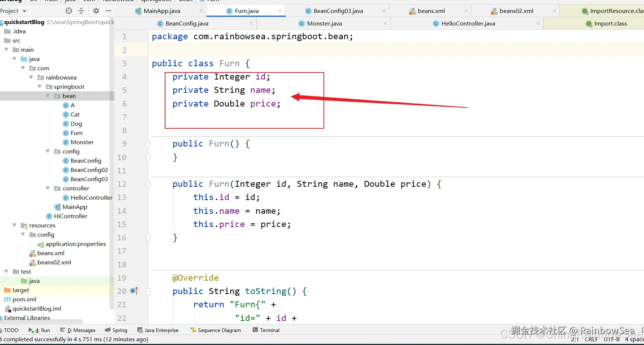Fold the Furn() constructor at line 9
The height and width of the screenshot is (345, 644).
(148, 144)
